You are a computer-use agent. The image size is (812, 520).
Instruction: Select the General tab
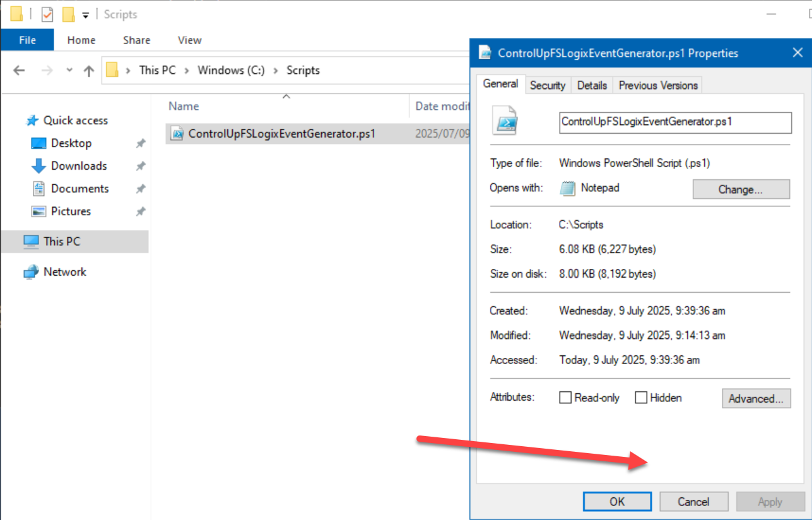coord(500,84)
